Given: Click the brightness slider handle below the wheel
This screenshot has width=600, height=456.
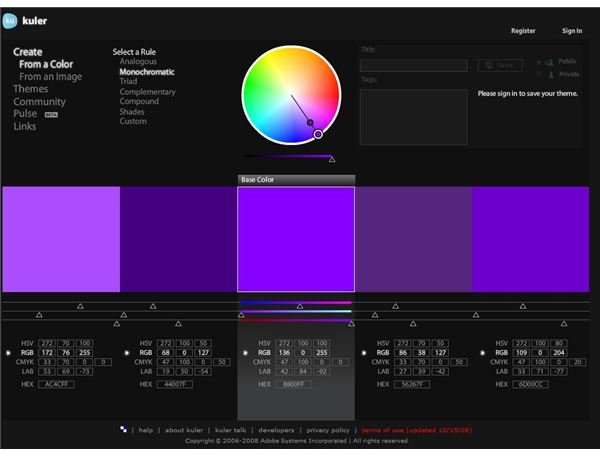Looking at the screenshot, I should [332, 159].
